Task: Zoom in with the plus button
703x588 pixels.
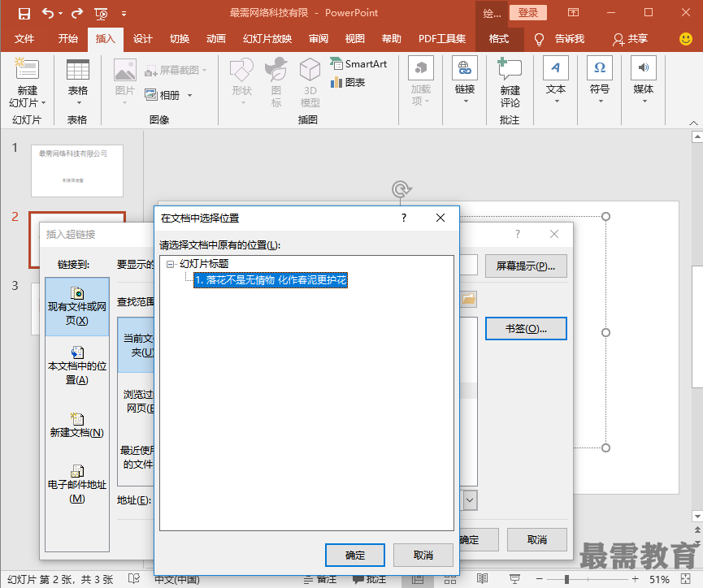Action: point(635,579)
